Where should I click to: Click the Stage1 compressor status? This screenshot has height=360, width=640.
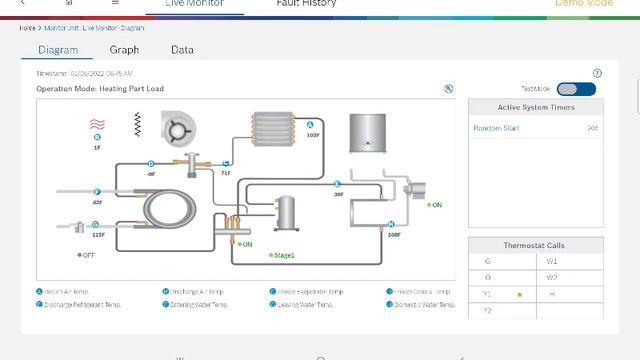(282, 255)
